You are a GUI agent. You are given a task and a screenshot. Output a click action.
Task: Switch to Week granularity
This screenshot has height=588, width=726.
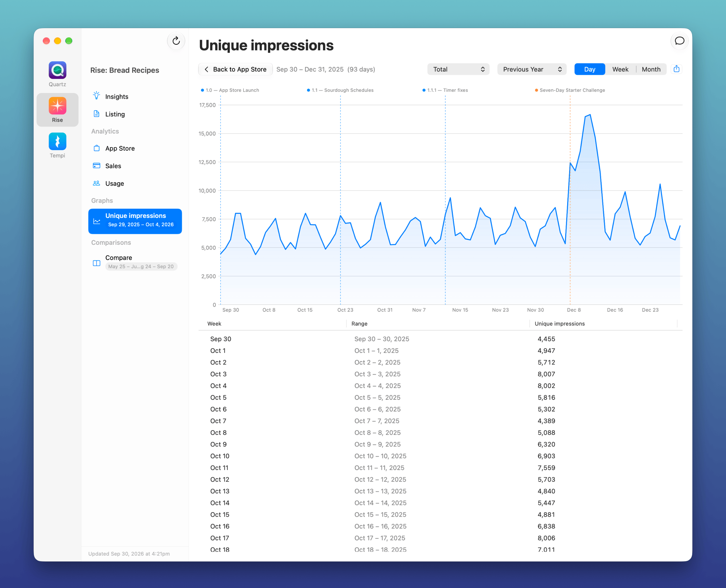pos(620,69)
